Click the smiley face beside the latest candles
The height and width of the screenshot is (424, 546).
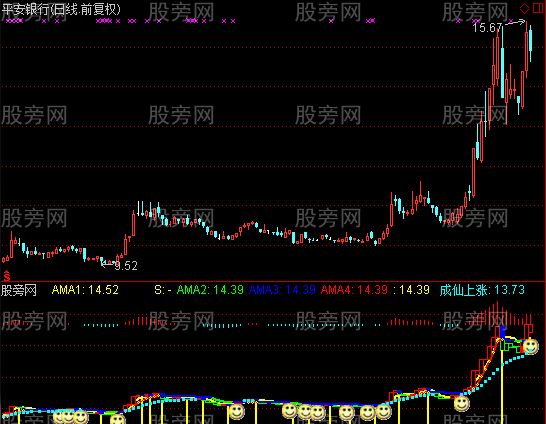[x=530, y=347]
